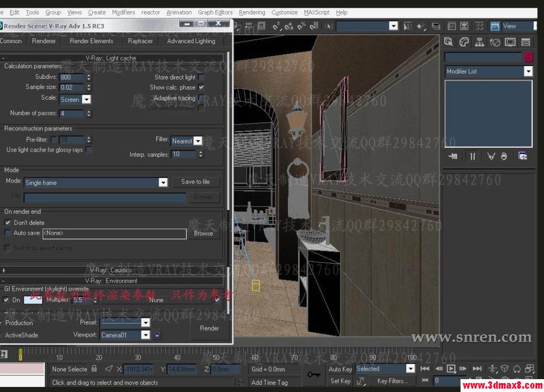
Task: Open the Modifier List dropdown
Action: 527,71
